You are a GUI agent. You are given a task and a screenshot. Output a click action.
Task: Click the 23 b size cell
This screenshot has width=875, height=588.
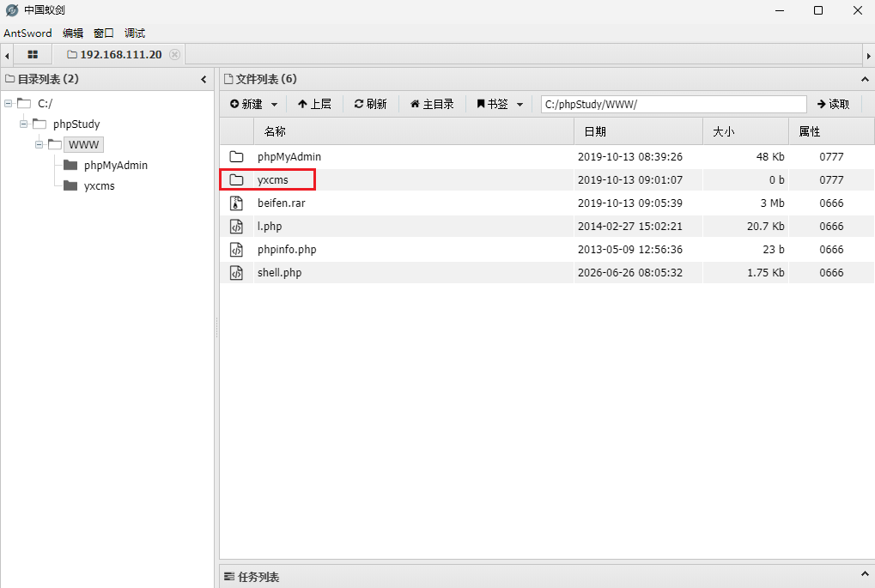point(774,250)
